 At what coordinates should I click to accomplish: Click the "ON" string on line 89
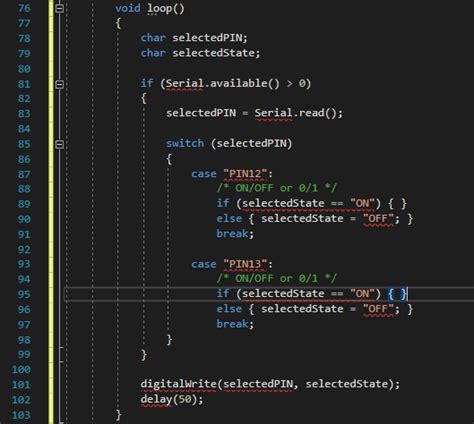pos(363,203)
